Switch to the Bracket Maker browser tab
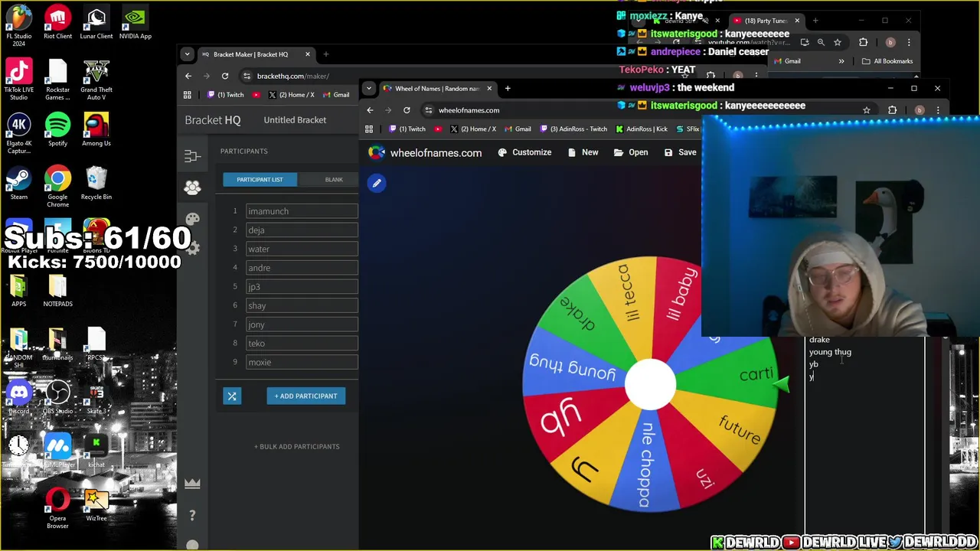The image size is (980, 551). coord(255,54)
